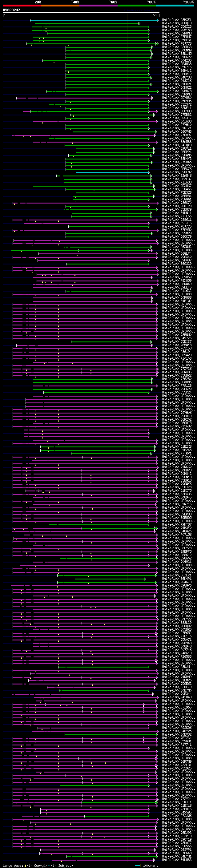This screenshot has height=868, width=197.
Task: Open hit UniRef100_B8N1N5
Action: pyautogui.click(x=176, y=54)
